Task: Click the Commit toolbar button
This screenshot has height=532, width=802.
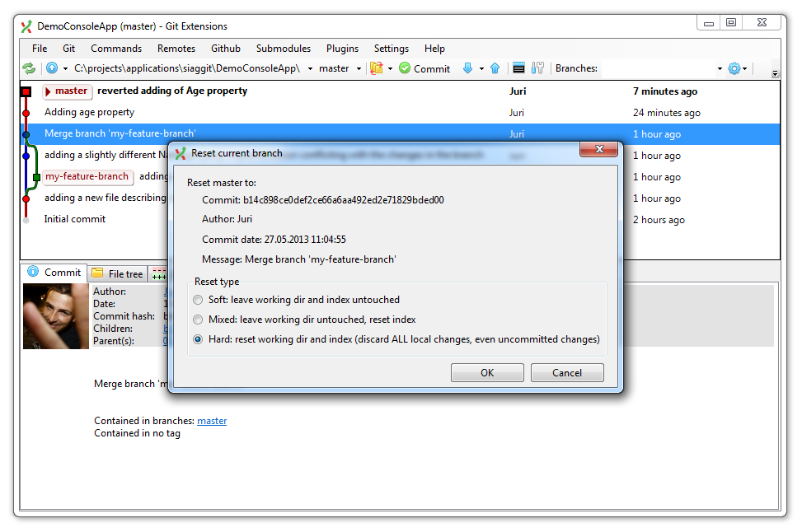Action: [424, 68]
